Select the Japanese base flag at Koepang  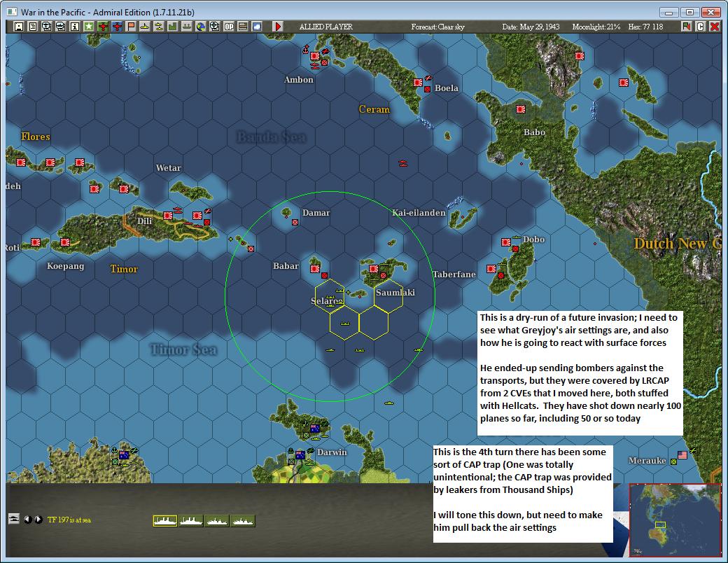[x=66, y=242]
